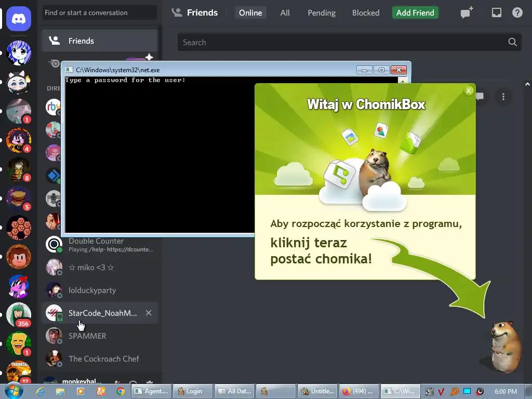Click the Add Friend button
This screenshot has width=532, height=399.
[415, 13]
